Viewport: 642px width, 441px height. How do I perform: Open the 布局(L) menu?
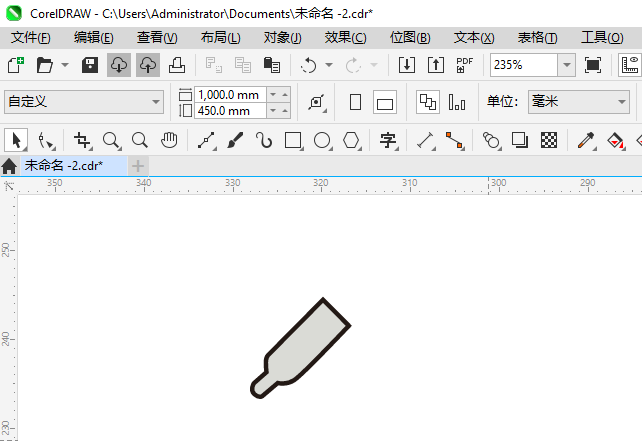(220, 38)
